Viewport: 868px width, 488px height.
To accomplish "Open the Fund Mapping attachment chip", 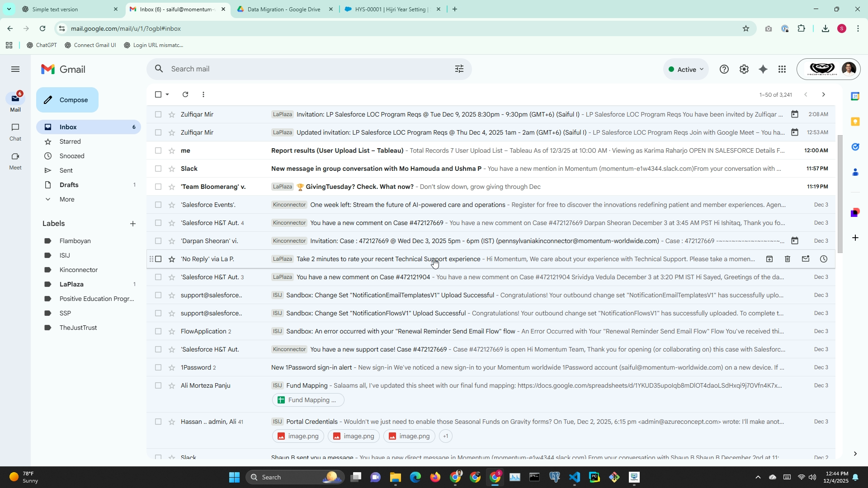I will [x=308, y=400].
